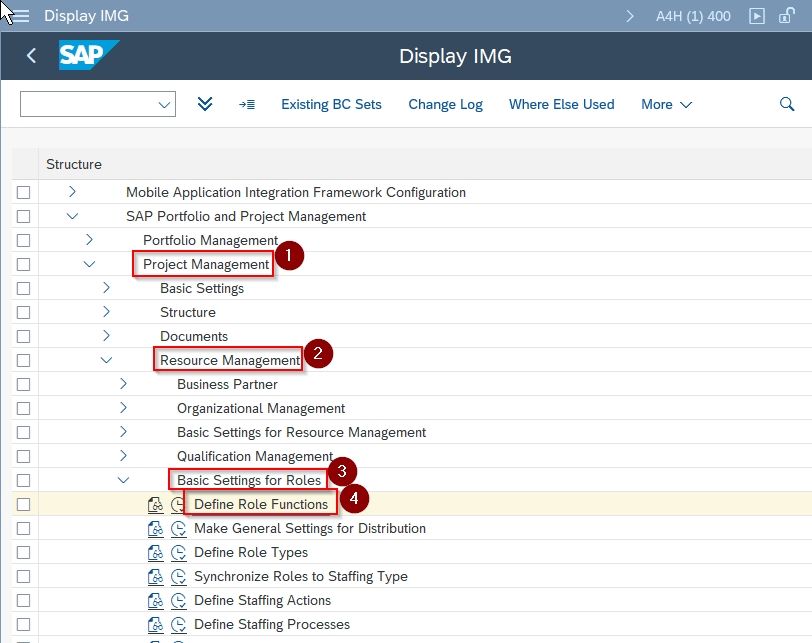
Task: Click execute icon for Define Role Types
Action: pyautogui.click(x=179, y=552)
